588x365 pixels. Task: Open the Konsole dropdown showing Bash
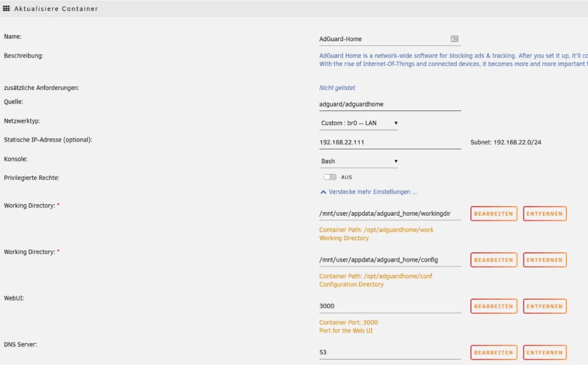click(359, 161)
